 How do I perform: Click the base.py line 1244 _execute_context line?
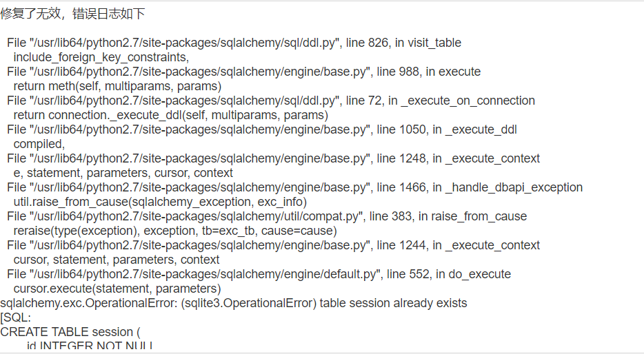[x=274, y=245]
